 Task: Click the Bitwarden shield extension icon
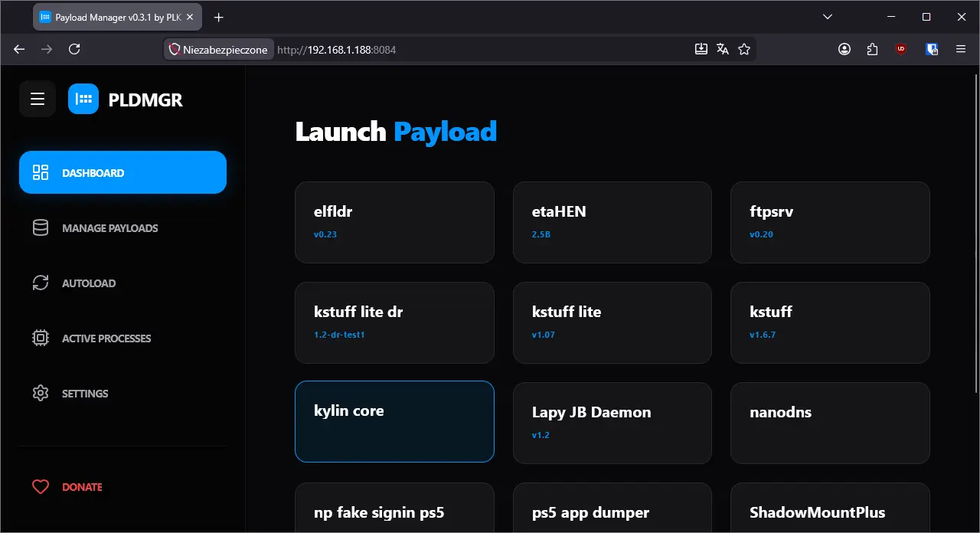pyautogui.click(x=932, y=49)
